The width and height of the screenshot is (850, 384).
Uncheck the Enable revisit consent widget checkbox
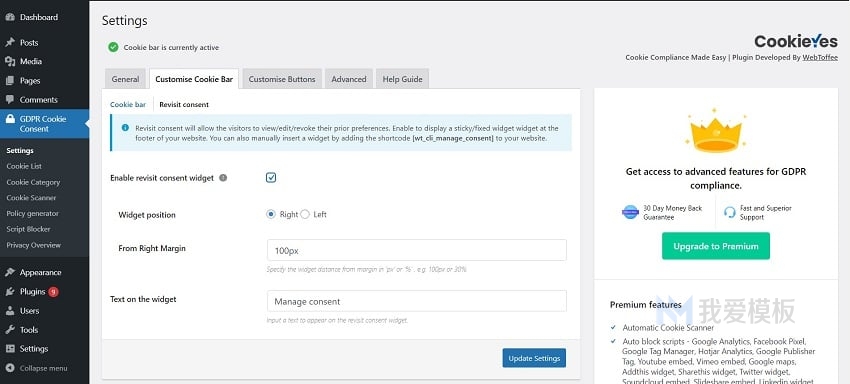[271, 177]
